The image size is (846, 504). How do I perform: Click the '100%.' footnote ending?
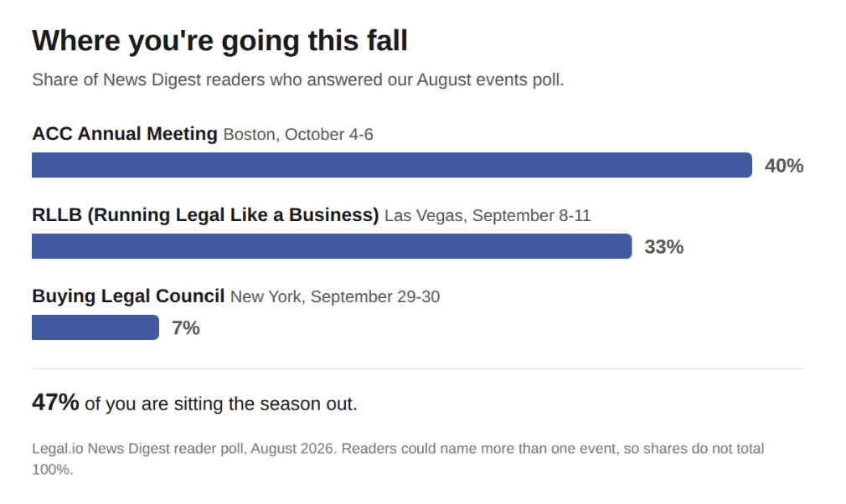52,470
